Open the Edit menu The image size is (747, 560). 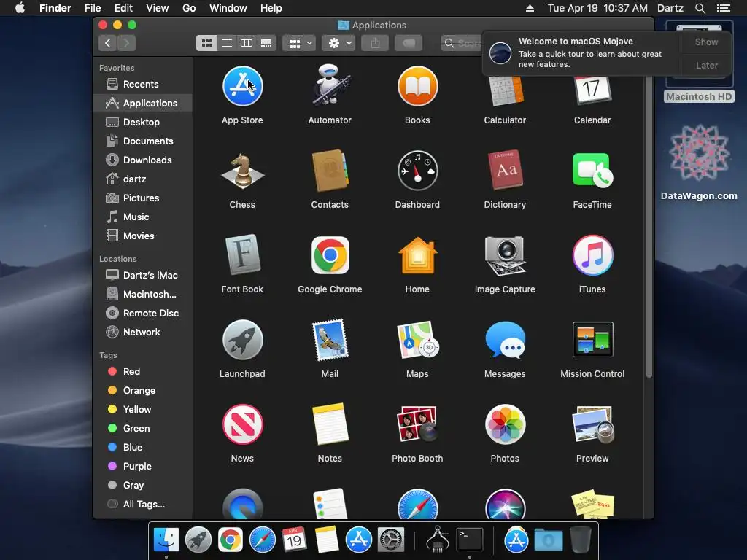pyautogui.click(x=123, y=8)
